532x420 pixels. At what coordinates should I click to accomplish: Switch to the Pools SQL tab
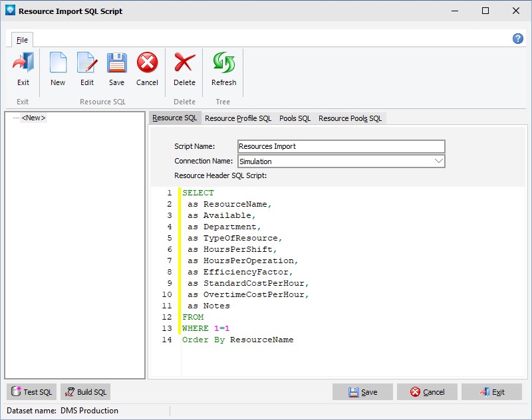coord(295,118)
